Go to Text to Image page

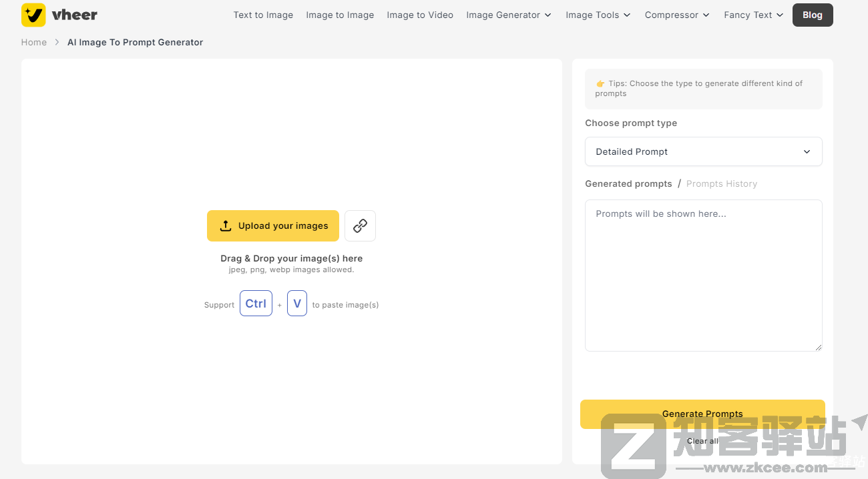pyautogui.click(x=263, y=15)
